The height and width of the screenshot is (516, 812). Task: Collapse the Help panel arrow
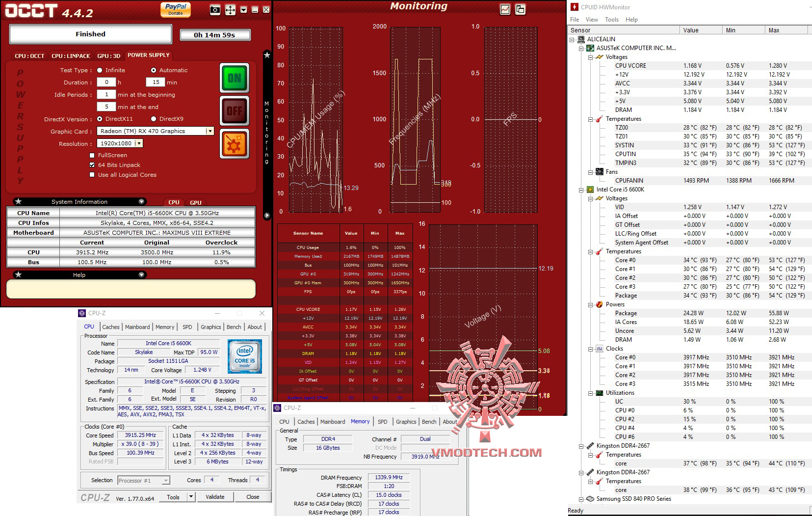click(x=141, y=274)
